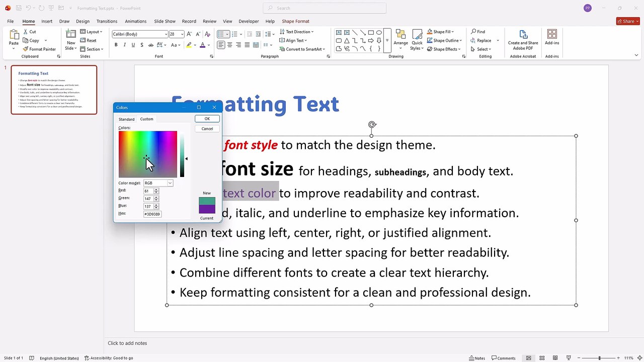Increase font size with the larger A icon
This screenshot has width=644, height=362.
189,34
